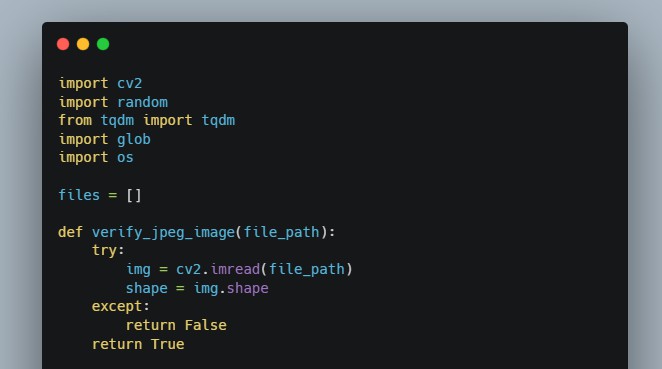Click the def keyword

(x=71, y=232)
